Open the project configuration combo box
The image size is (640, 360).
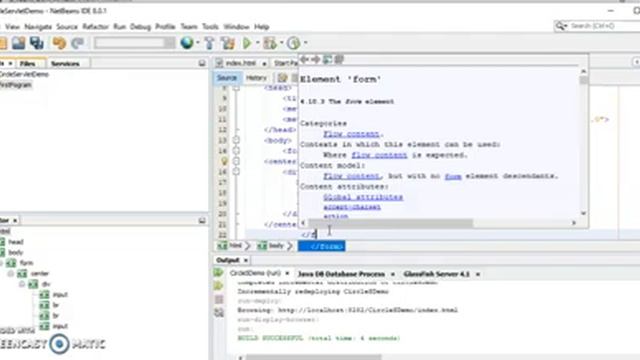tap(134, 42)
